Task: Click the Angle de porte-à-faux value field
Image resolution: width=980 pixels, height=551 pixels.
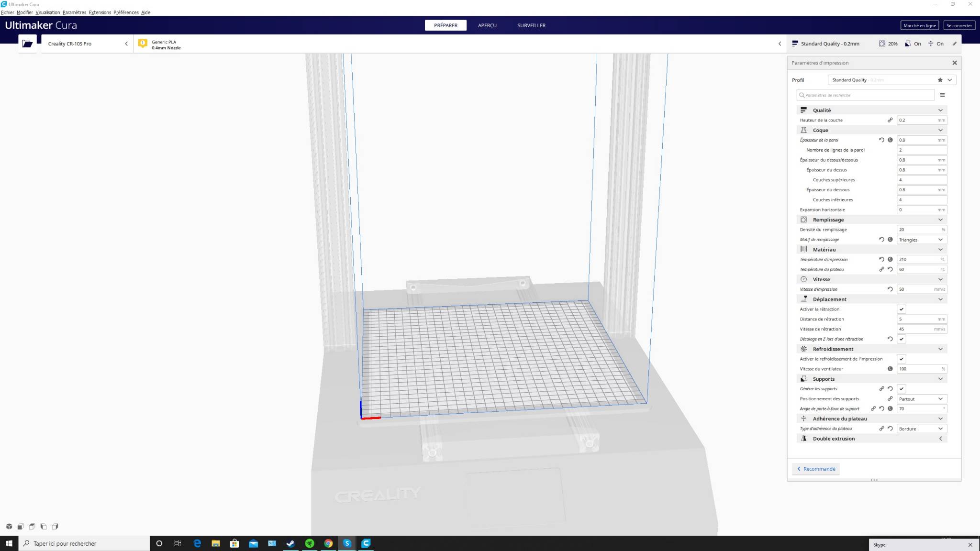Action: click(x=922, y=408)
